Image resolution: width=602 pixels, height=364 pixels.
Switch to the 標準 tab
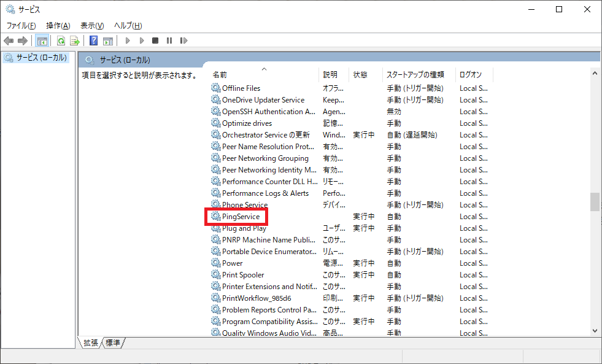[113, 343]
